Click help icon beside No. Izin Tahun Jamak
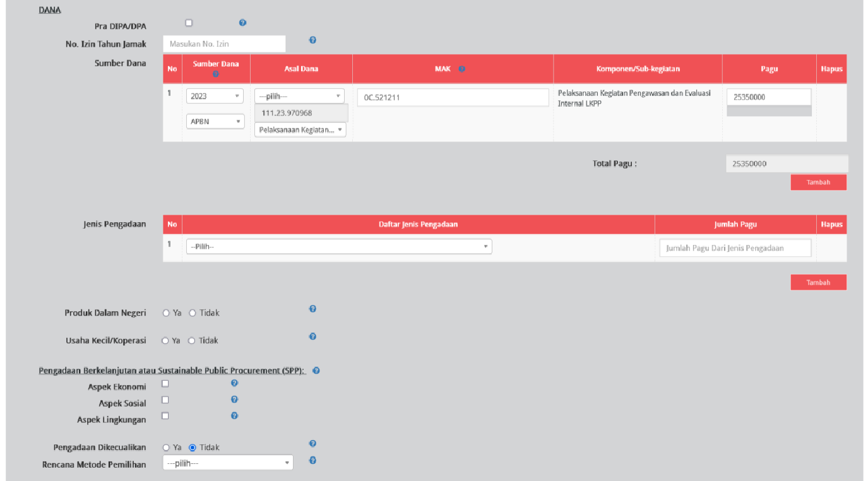Screen dimensions: 868x481 pyautogui.click(x=312, y=40)
